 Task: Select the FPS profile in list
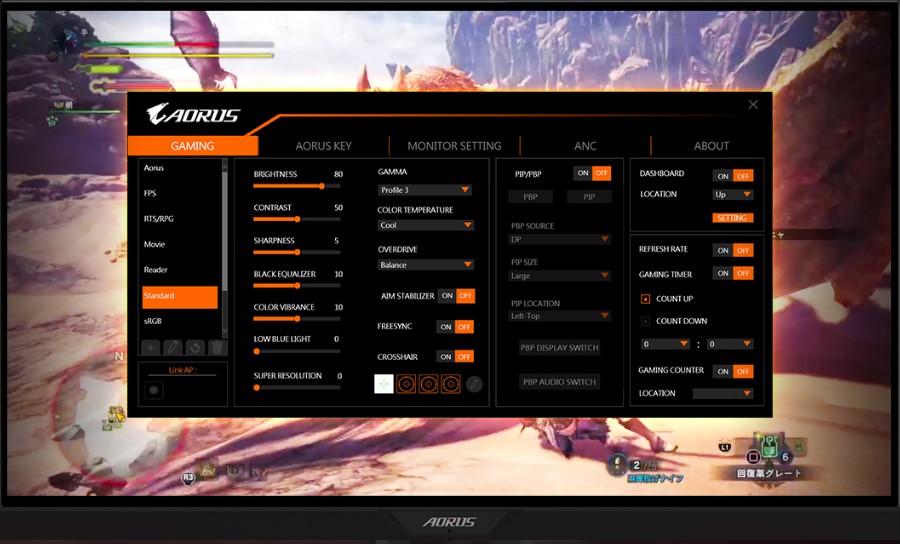pos(179,193)
